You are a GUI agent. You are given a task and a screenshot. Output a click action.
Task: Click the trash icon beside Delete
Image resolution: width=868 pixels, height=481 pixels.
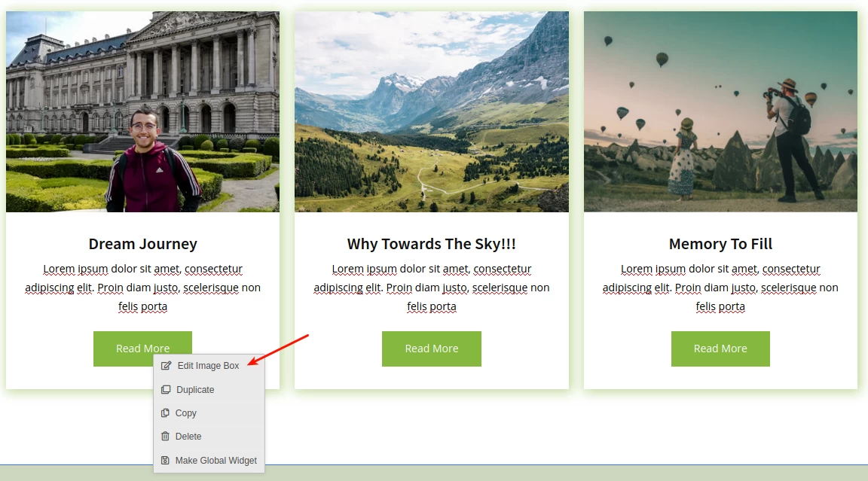165,437
